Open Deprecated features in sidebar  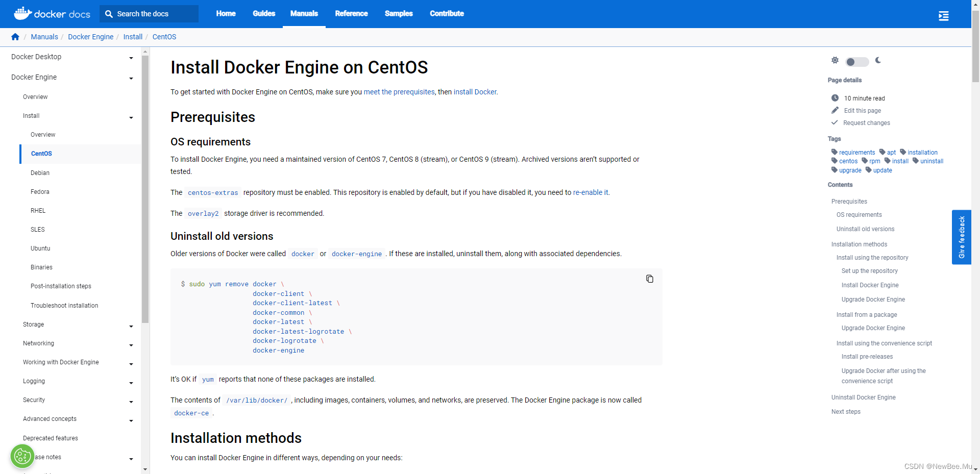(x=51, y=438)
